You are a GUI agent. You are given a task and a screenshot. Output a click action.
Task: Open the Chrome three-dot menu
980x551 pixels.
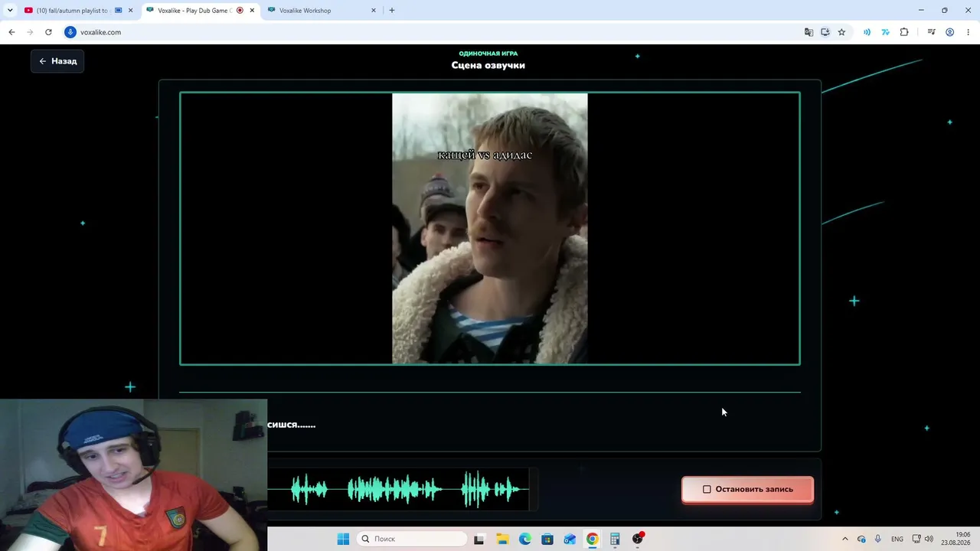coord(969,32)
